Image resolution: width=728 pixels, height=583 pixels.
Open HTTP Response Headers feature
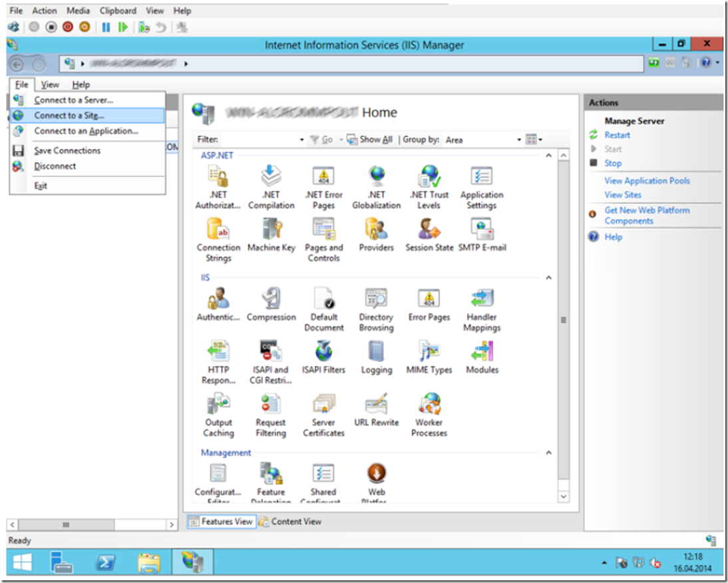click(218, 363)
